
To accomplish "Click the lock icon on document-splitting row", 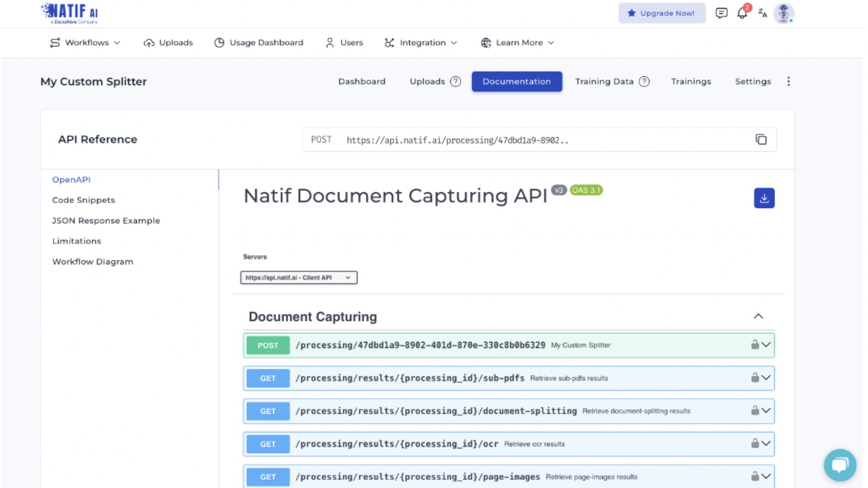I will pos(755,410).
